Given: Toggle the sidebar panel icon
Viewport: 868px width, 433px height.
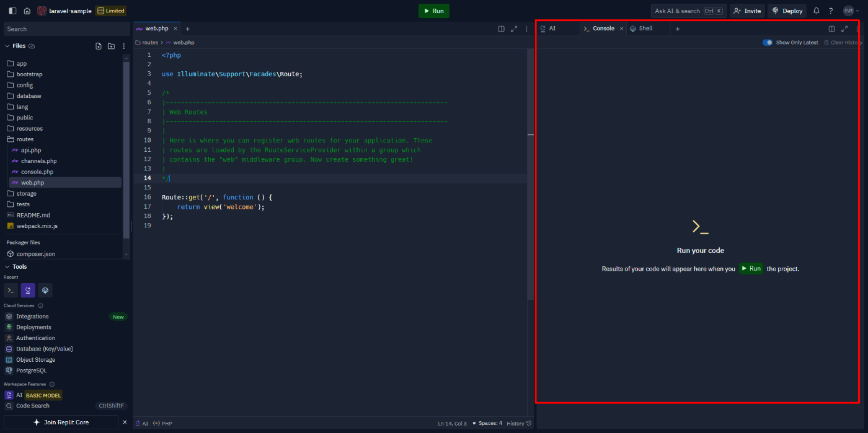Looking at the screenshot, I should tap(12, 11).
